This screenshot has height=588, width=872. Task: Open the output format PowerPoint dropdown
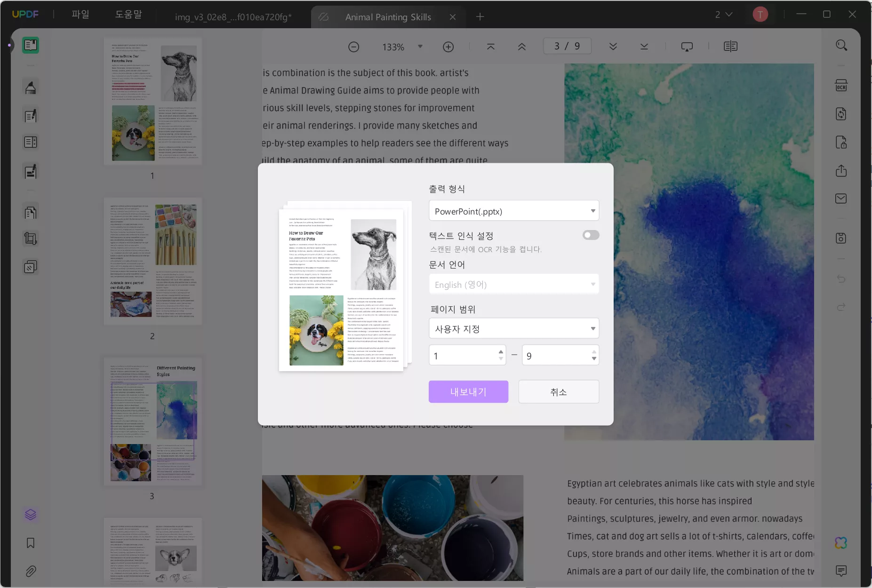click(514, 211)
